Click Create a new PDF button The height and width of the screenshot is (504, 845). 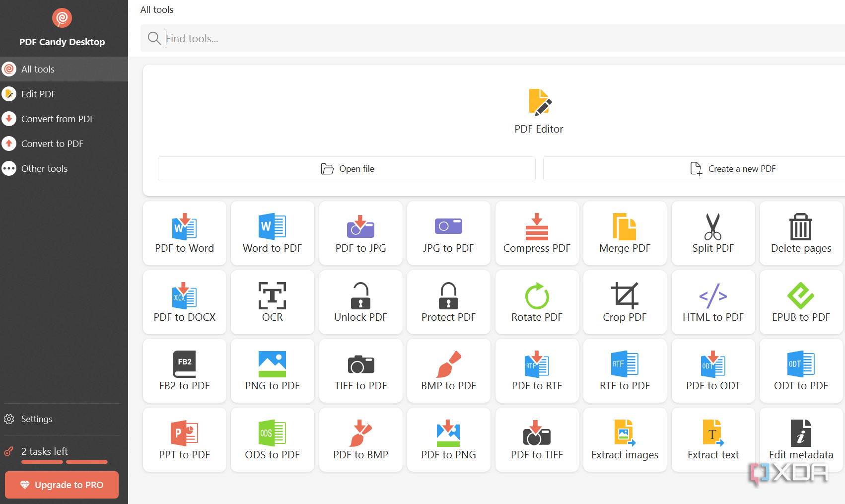click(694, 169)
